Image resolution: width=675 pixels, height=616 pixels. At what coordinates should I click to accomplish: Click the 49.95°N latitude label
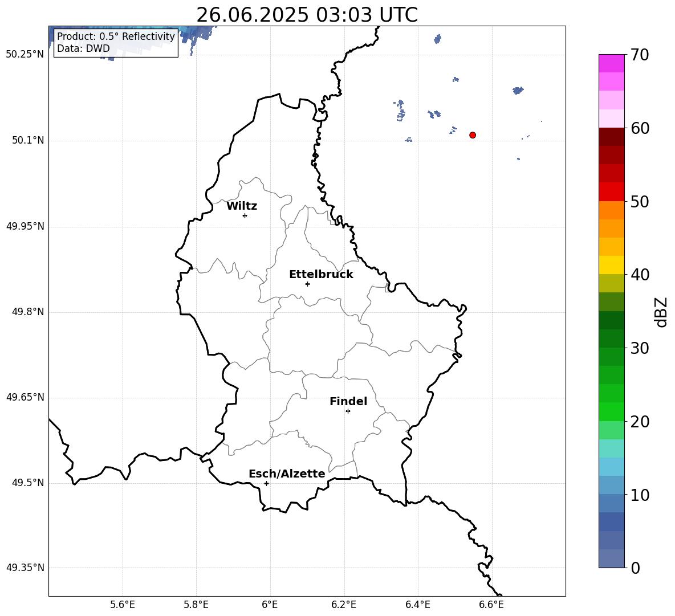(x=25, y=226)
